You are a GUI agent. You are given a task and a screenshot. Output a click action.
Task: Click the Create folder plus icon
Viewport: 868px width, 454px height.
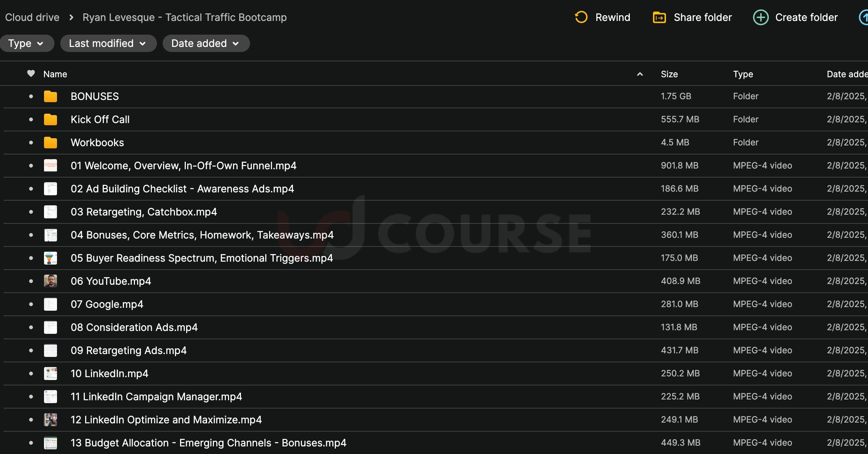pyautogui.click(x=760, y=17)
